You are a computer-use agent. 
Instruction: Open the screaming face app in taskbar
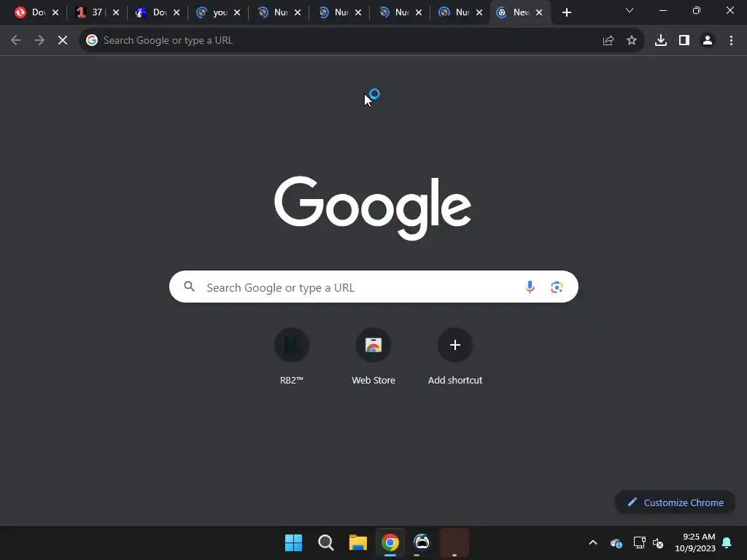[x=422, y=542]
